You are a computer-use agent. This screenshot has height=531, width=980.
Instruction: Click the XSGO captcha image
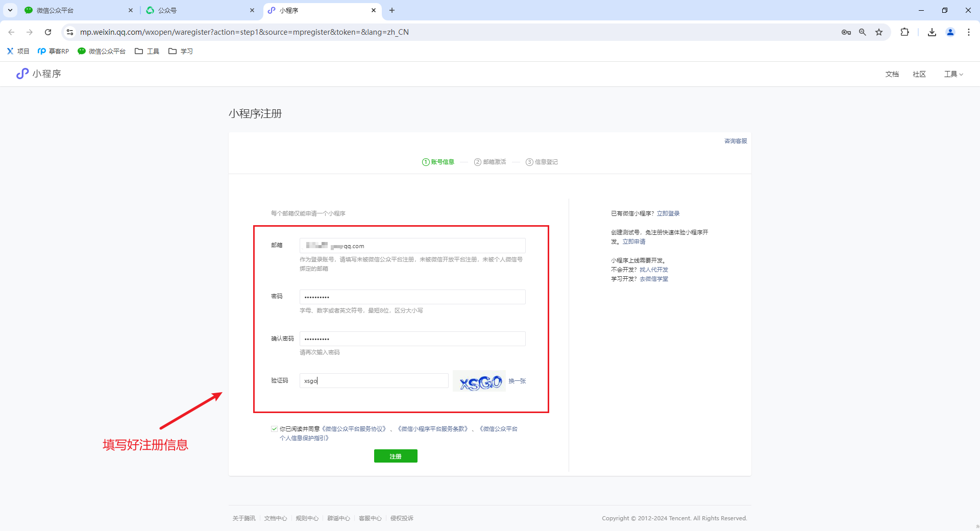(479, 381)
